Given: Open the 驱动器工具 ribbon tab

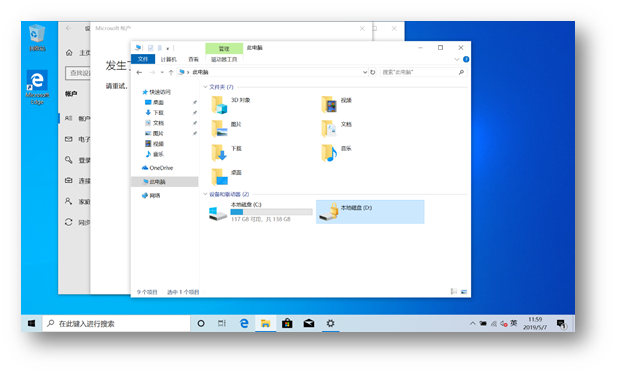Looking at the screenshot, I should [224, 59].
